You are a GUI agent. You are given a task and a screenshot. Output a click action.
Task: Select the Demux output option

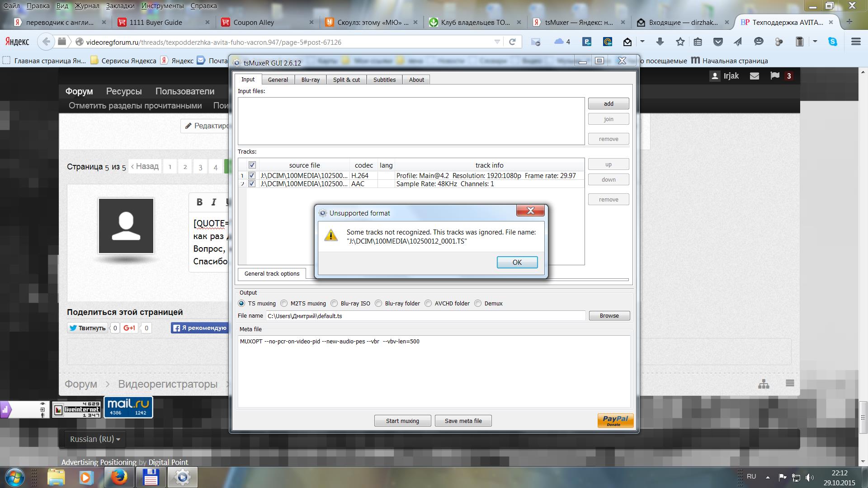point(478,303)
